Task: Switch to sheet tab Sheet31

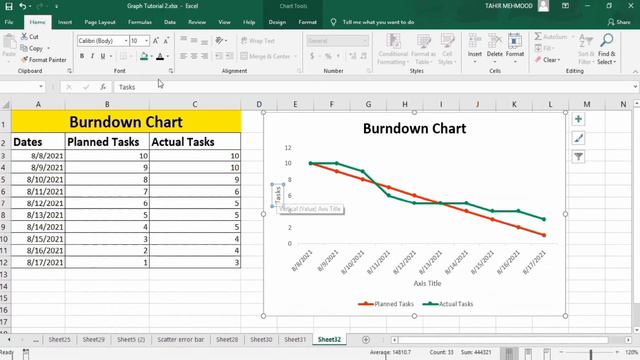Action: 295,340
